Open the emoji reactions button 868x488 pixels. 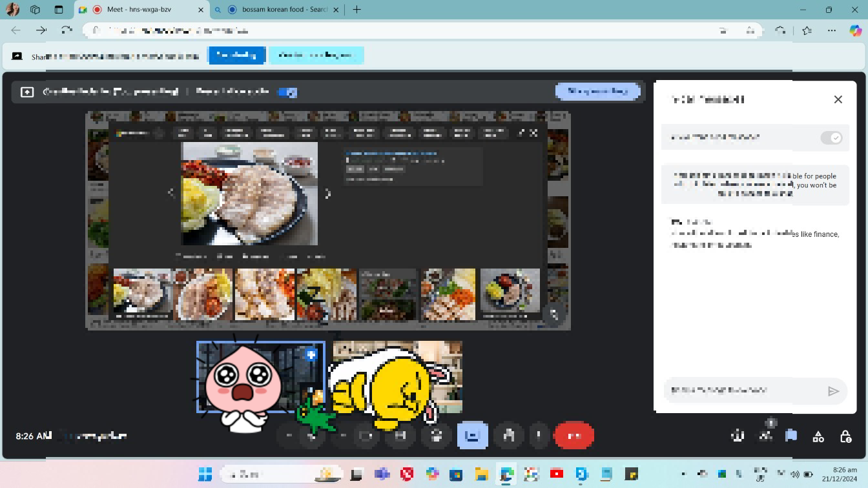436,436
